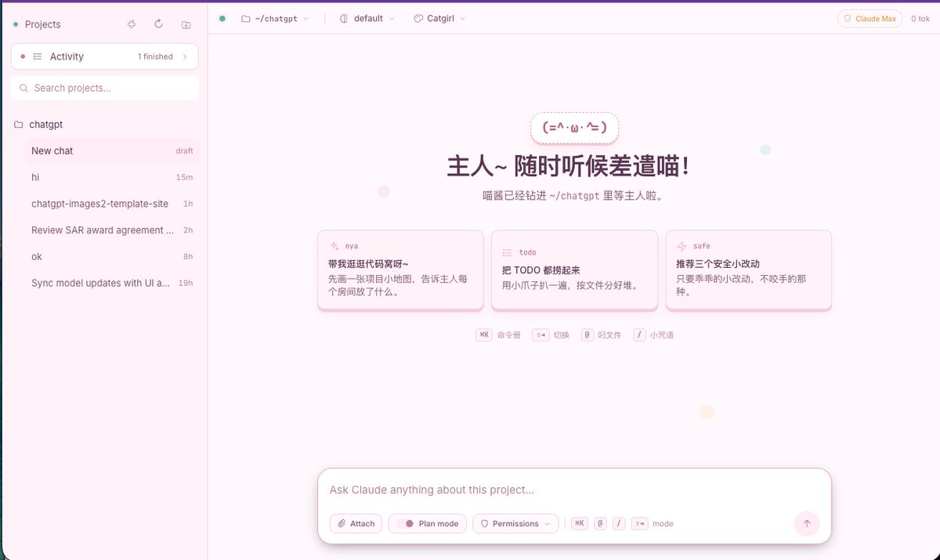
Task: Select the safe changes suggestion card
Action: click(748, 270)
